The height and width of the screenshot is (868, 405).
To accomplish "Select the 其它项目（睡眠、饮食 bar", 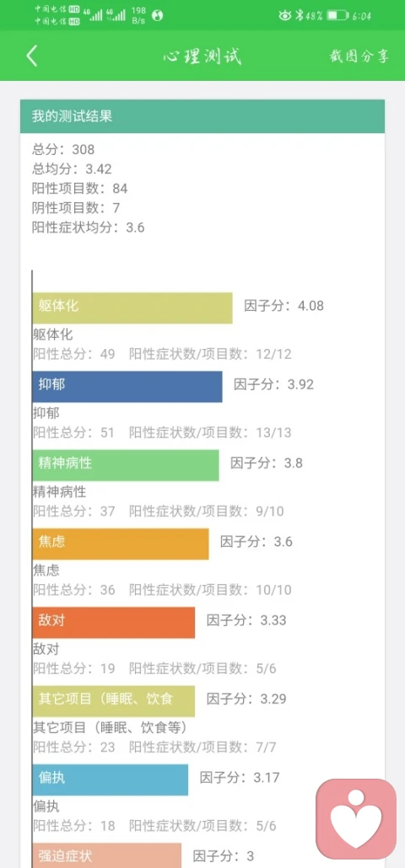I will (x=114, y=701).
